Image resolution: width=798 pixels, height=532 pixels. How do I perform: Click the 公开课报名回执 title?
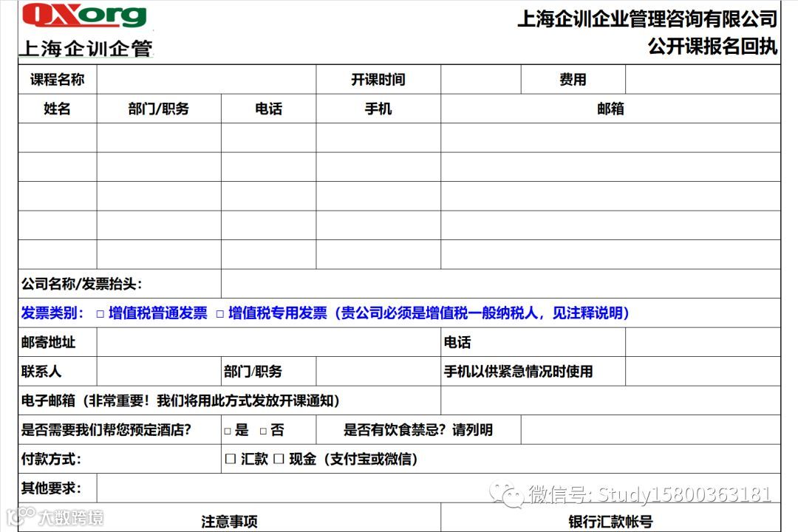(712, 47)
